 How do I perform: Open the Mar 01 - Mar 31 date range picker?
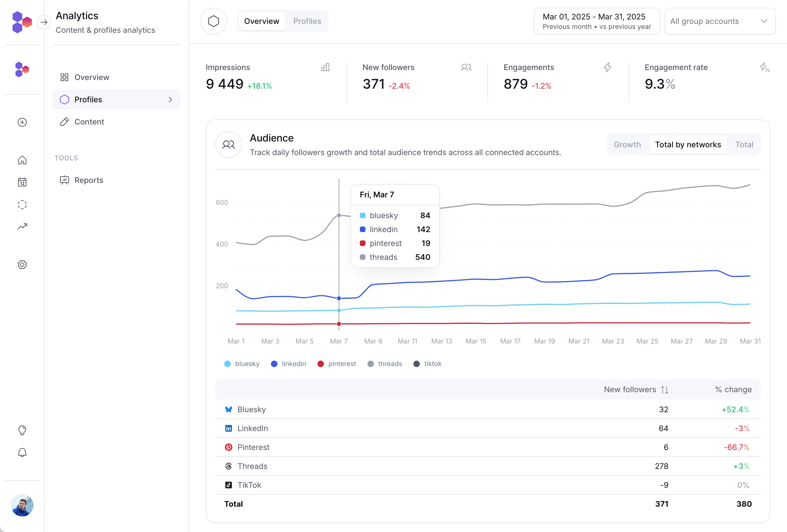[x=596, y=21]
